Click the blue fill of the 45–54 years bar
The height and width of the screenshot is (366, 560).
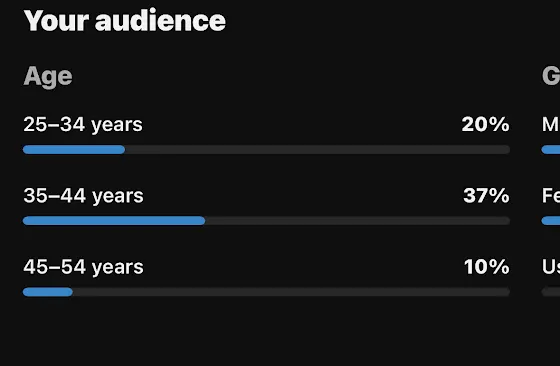(48, 292)
